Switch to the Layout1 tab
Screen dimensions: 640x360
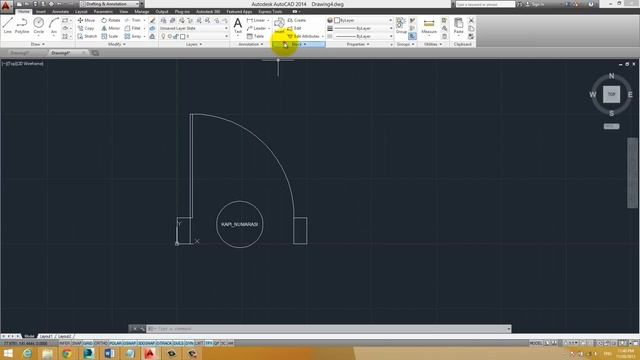point(46,336)
